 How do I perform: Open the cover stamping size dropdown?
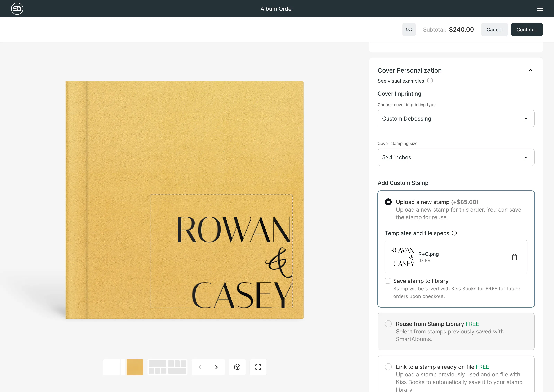click(455, 157)
